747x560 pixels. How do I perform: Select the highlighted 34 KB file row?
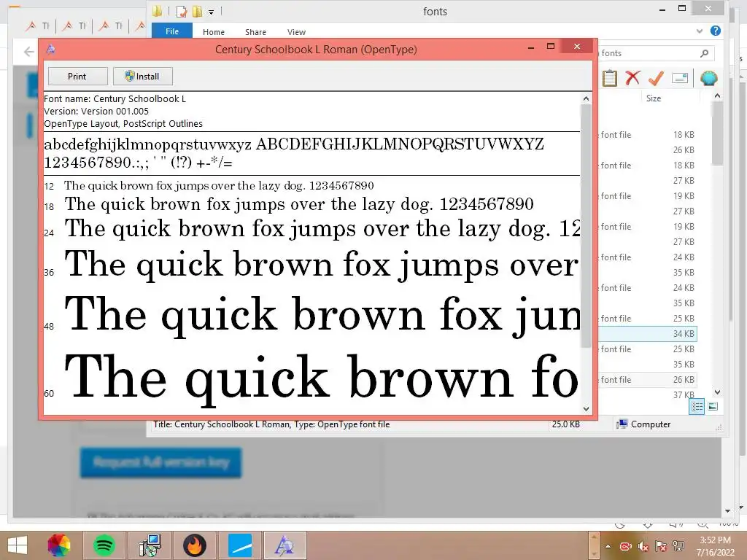pyautogui.click(x=648, y=334)
